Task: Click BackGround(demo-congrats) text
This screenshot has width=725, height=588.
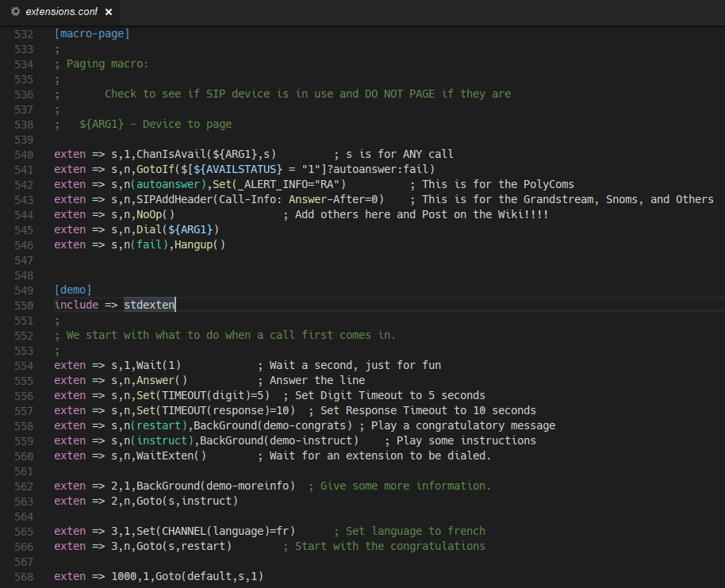Action: (x=272, y=425)
